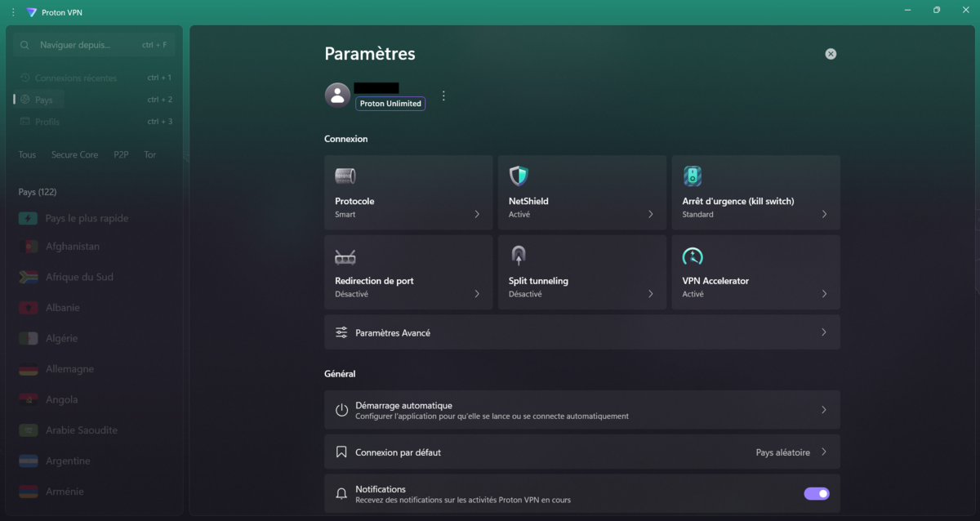Expand NetShield settings chevron

click(x=651, y=214)
